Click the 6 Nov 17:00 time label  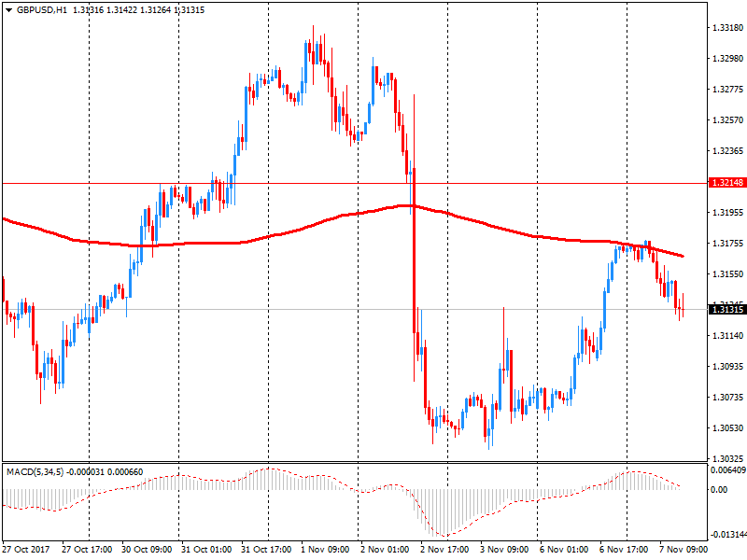pos(624,550)
